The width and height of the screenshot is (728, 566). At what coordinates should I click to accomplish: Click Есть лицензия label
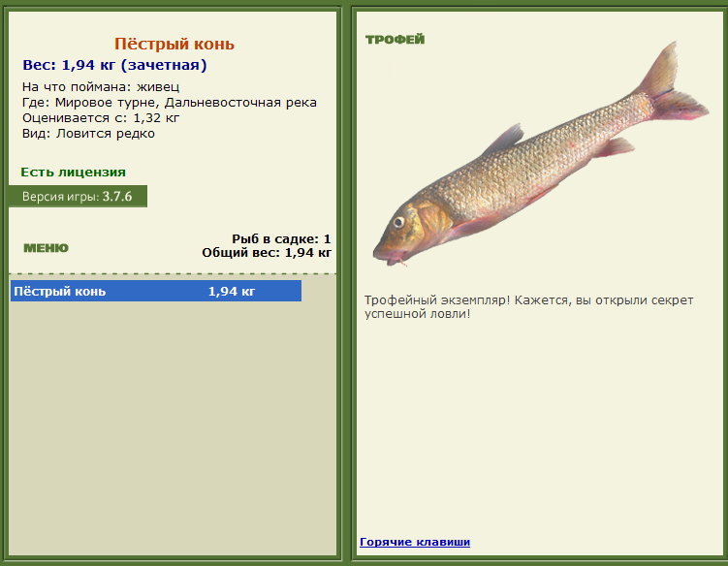click(x=74, y=173)
